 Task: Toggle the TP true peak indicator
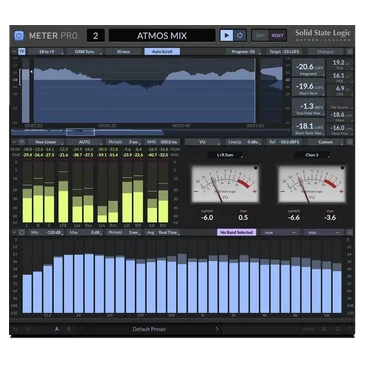22,52
